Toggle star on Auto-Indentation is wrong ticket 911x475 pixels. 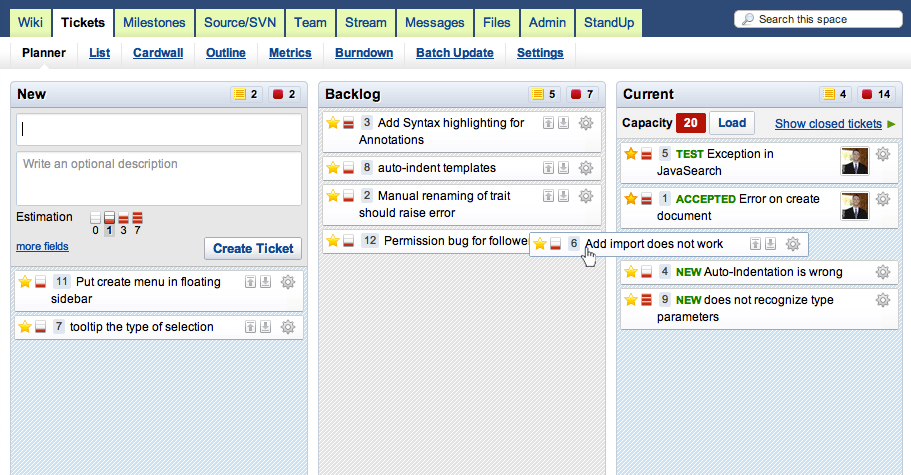[631, 272]
